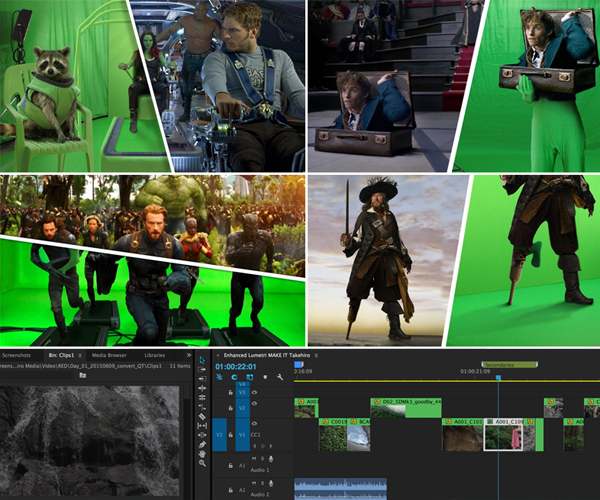600x500 pixels.
Task: Select the Pen tool
Action: [x=202, y=445]
